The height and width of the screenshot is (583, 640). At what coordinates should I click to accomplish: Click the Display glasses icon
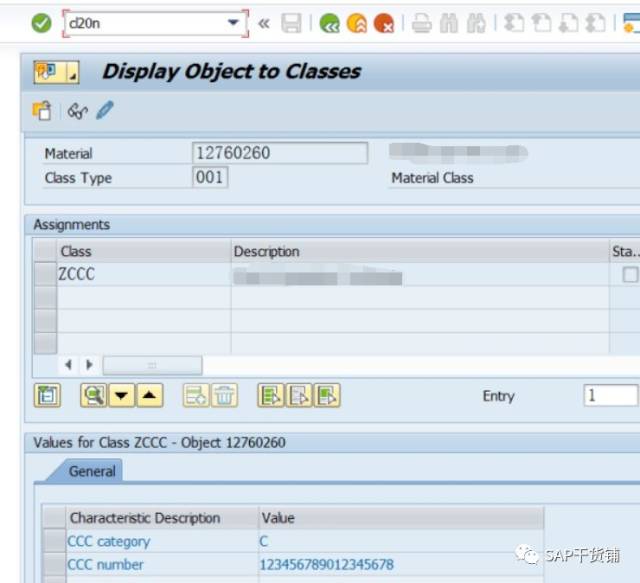point(78,111)
